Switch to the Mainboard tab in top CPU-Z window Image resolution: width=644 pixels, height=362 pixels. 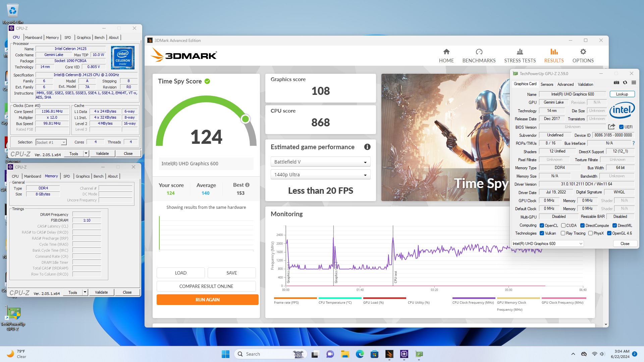tap(34, 38)
